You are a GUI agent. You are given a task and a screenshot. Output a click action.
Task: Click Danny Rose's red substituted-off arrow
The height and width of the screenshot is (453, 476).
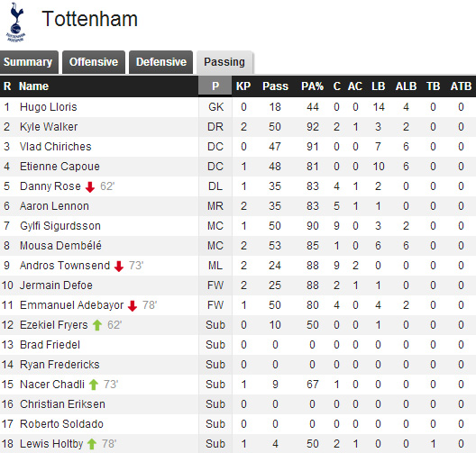pyautogui.click(x=90, y=186)
